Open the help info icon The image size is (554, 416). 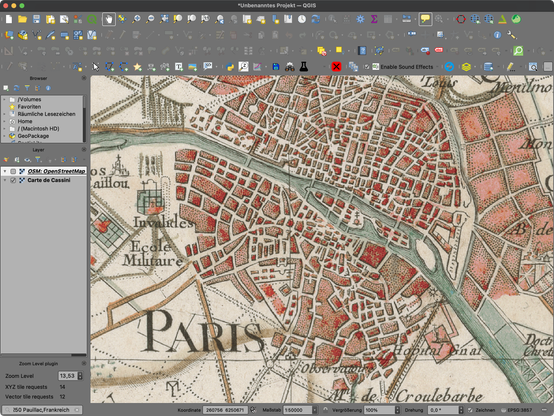tap(497, 35)
